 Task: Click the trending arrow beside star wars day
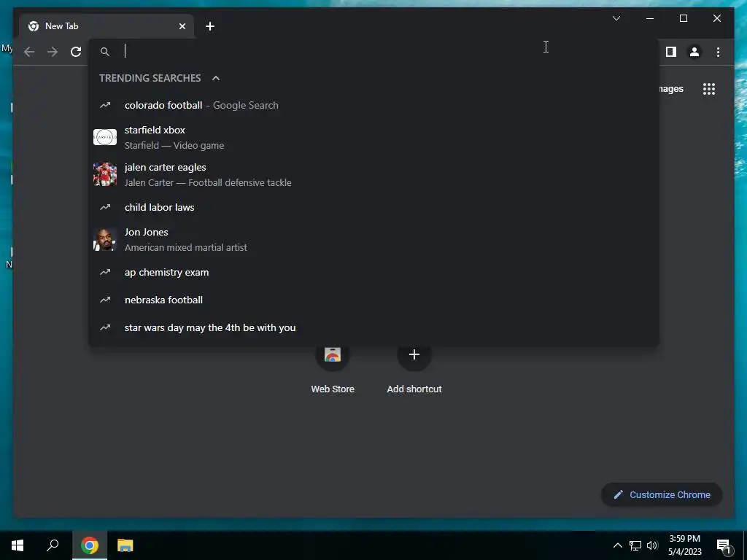coord(105,327)
